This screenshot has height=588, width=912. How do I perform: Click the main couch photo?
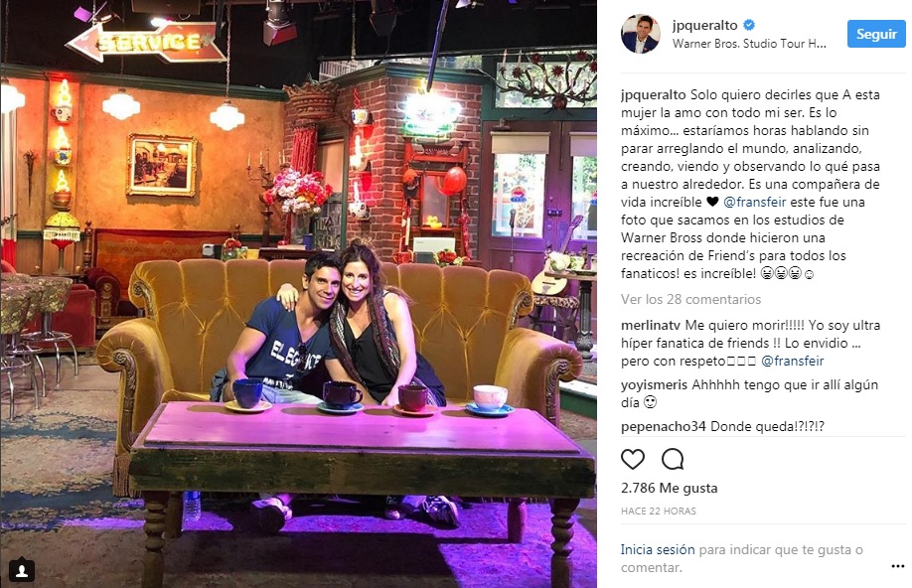tap(298, 294)
